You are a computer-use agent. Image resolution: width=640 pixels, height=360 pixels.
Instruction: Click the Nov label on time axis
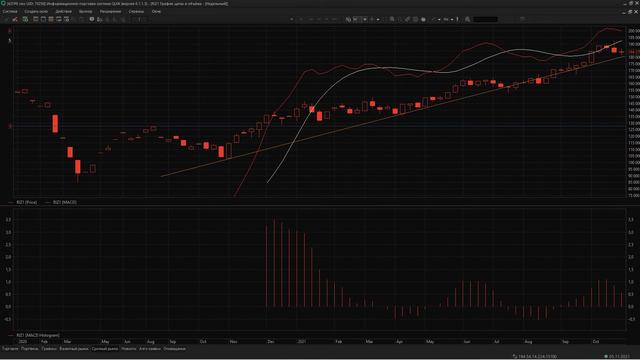click(x=233, y=341)
